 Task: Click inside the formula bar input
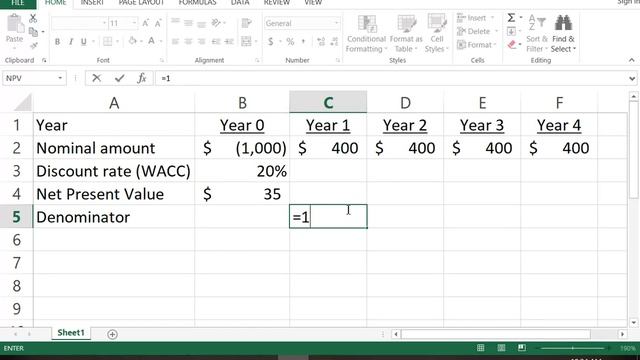[x=391, y=78]
